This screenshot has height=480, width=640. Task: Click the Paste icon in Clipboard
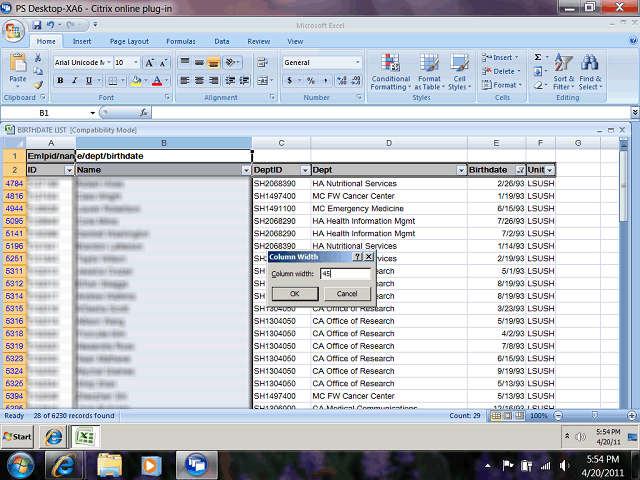click(x=18, y=69)
